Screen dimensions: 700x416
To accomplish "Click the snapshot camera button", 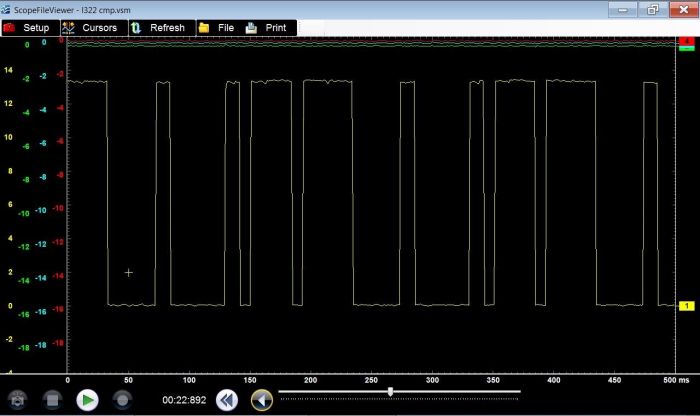I will click(17, 400).
